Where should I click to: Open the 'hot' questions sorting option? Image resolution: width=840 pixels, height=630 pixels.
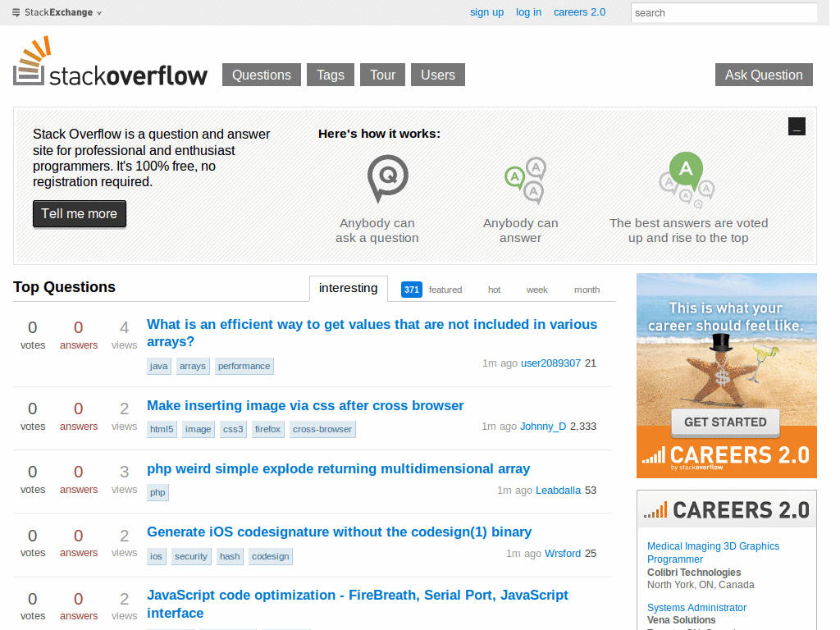tap(494, 290)
